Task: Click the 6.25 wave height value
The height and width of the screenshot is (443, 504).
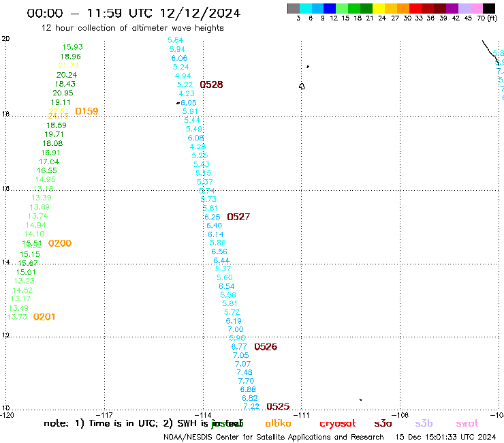Action: 212,217
